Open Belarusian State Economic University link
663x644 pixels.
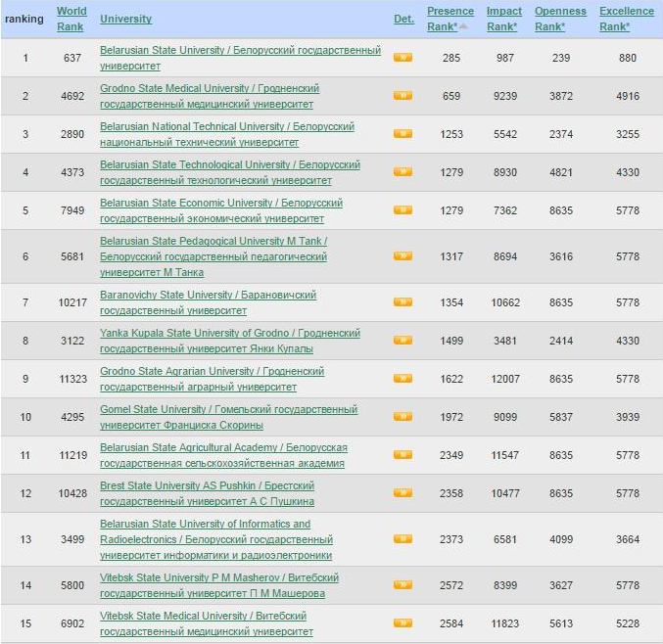pyautogui.click(x=221, y=210)
